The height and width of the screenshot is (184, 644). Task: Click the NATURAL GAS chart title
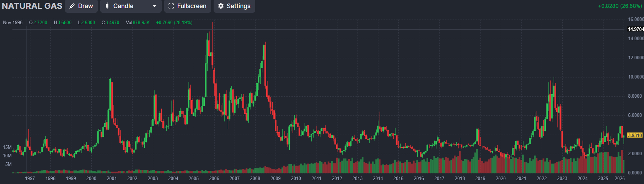pos(32,6)
